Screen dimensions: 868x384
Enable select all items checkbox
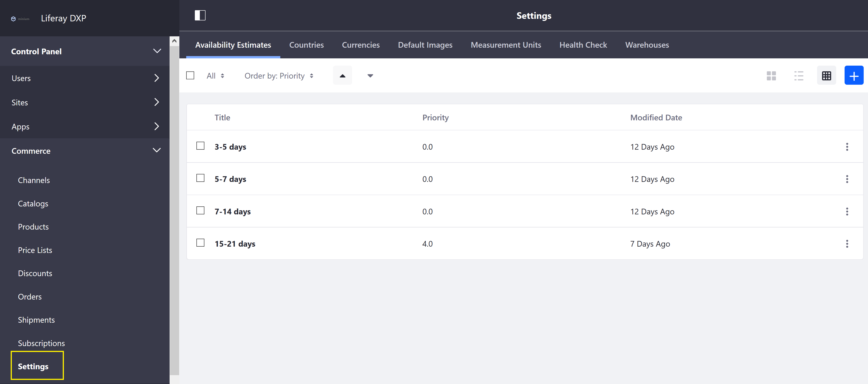(191, 75)
